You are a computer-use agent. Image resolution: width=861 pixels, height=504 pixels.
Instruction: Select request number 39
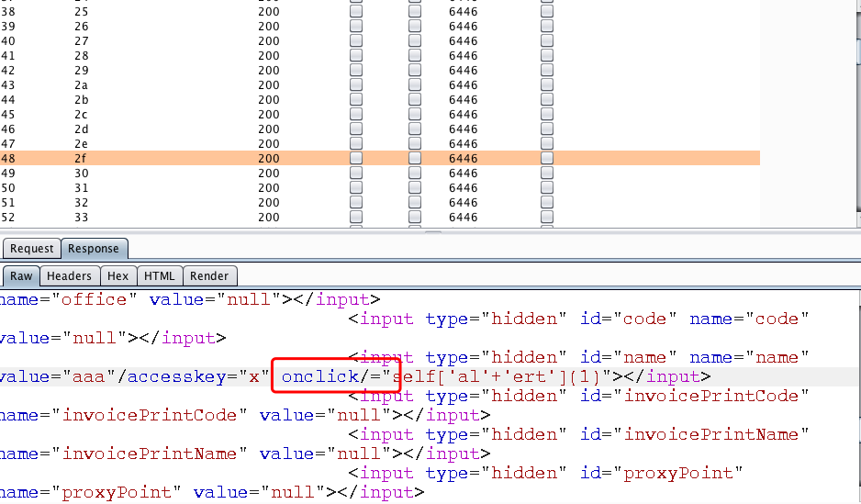pos(7,27)
